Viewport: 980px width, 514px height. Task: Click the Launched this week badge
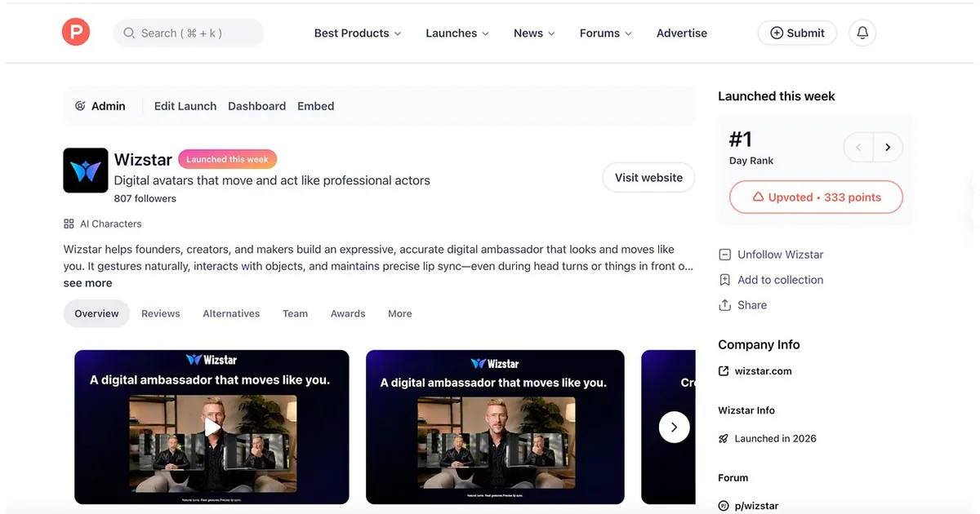228,159
